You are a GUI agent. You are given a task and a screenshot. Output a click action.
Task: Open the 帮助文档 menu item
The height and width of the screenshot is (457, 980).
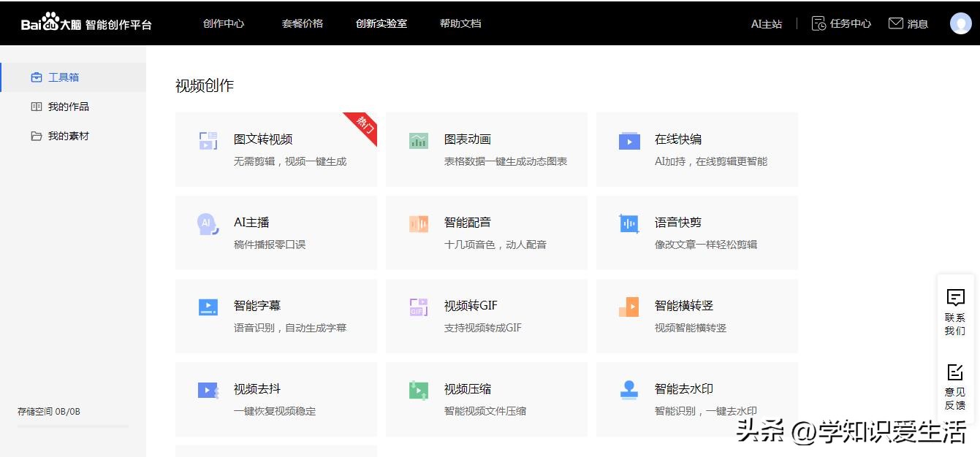click(x=460, y=23)
